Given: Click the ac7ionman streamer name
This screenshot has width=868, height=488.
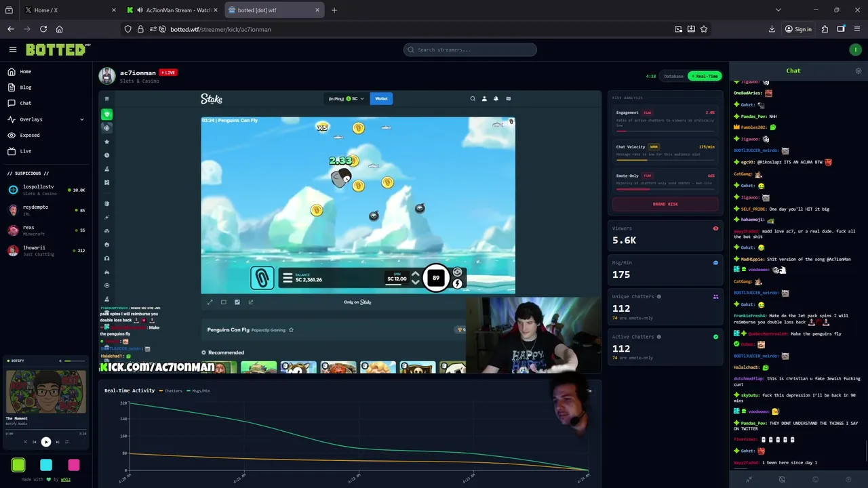Looking at the screenshot, I should 138,73.
